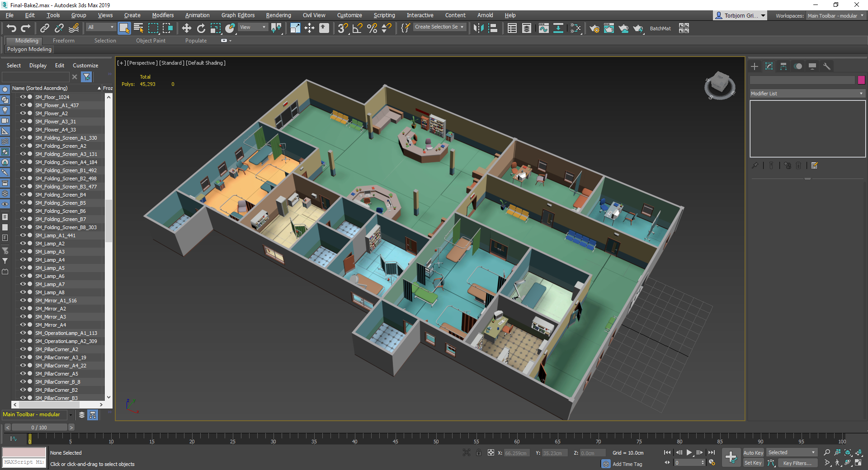The width and height of the screenshot is (868, 470).
Task: Open the View reference coordinate dropdown
Action: coord(253,27)
